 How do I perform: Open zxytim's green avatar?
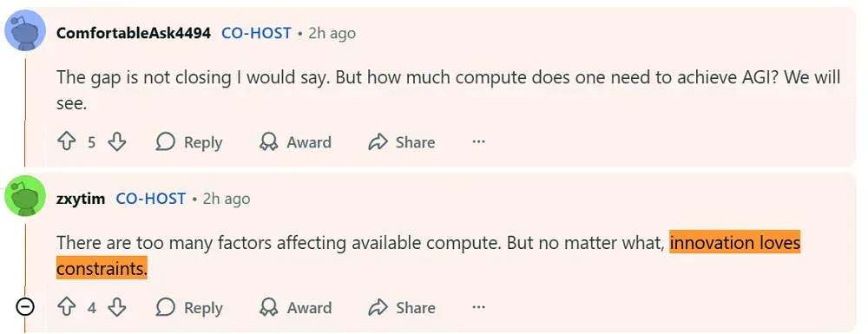click(x=25, y=197)
